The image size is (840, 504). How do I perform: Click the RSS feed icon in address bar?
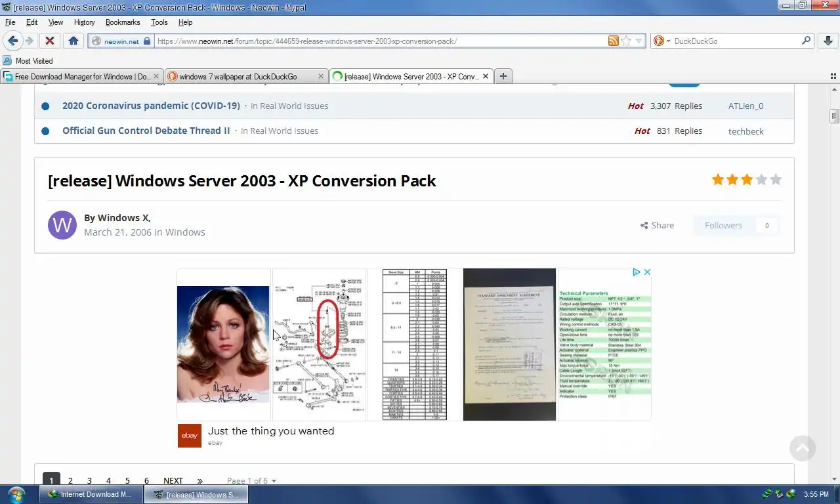point(613,41)
